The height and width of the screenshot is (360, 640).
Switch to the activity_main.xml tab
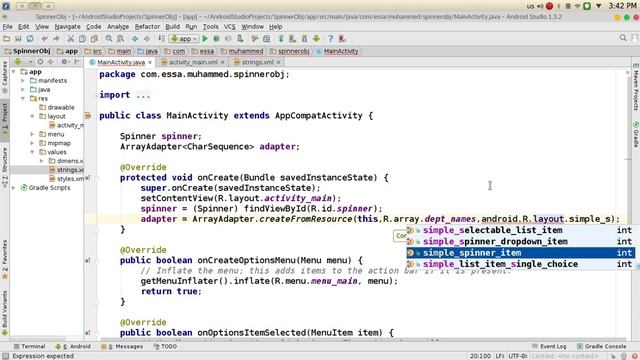(x=193, y=62)
